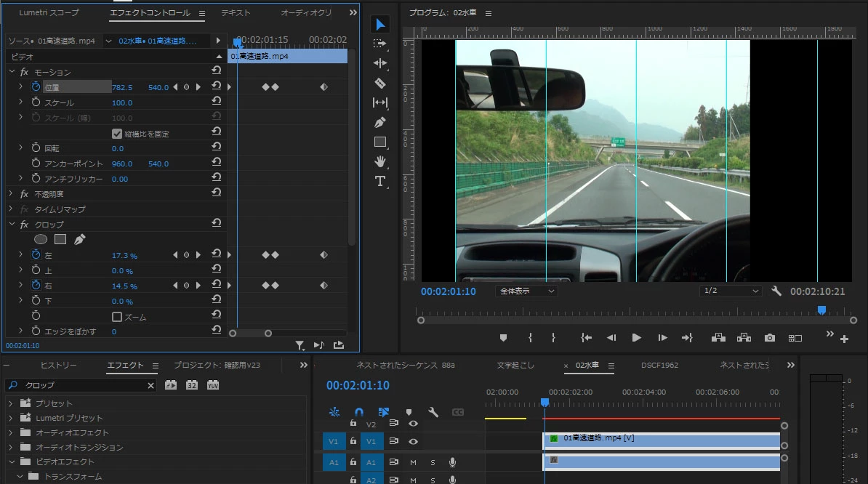Switch to Project panel tab

(x=217, y=365)
